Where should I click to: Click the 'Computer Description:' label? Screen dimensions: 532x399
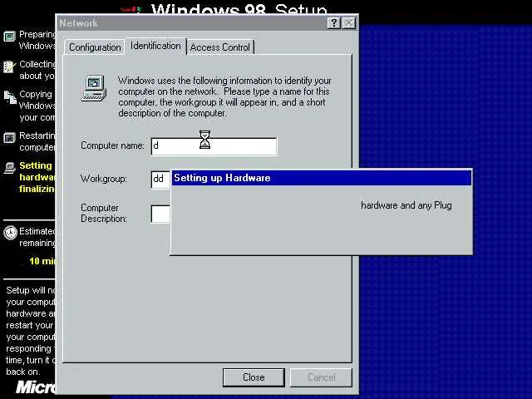(103, 213)
